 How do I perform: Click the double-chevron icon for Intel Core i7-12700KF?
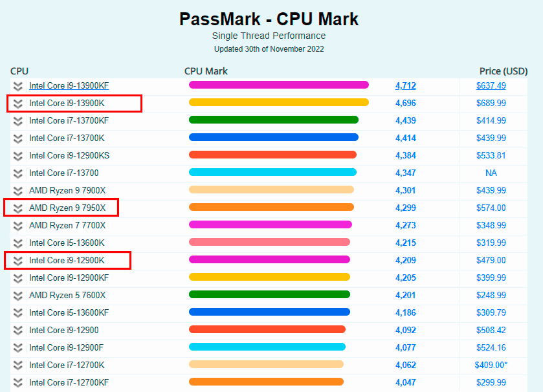coord(17,382)
